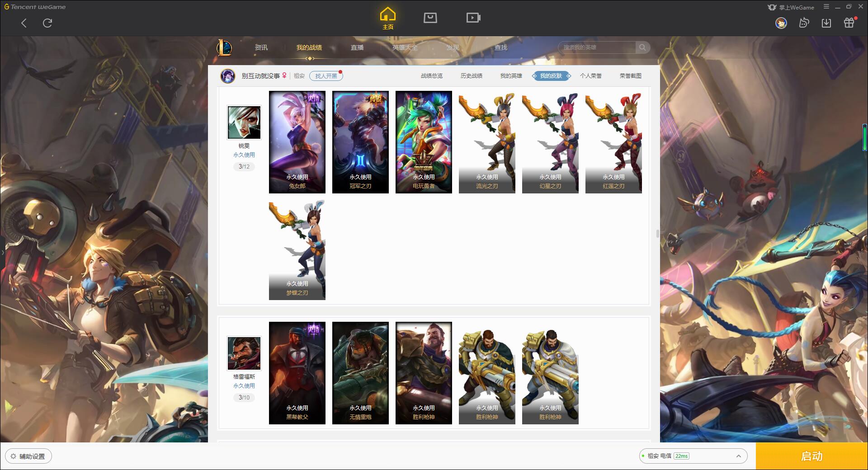Screen dimensions: 868x470
Task: Select the 幻星之刃 chroma thumbnail
Action: pyautogui.click(x=550, y=142)
